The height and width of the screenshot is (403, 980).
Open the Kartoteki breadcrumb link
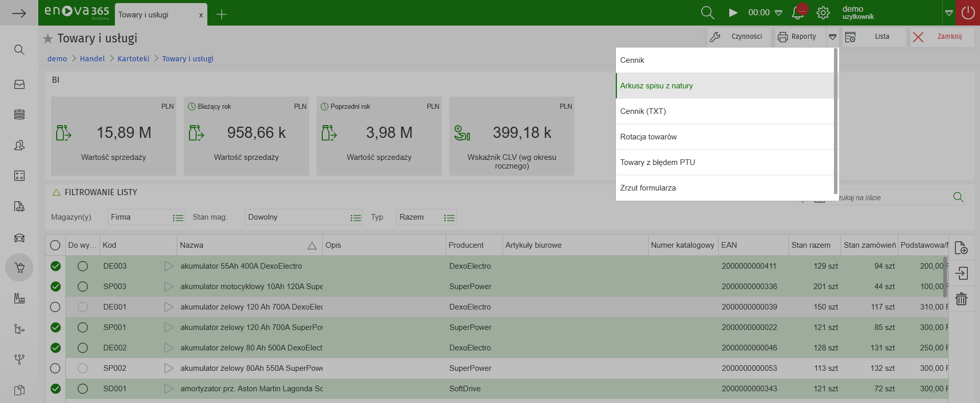(x=133, y=59)
